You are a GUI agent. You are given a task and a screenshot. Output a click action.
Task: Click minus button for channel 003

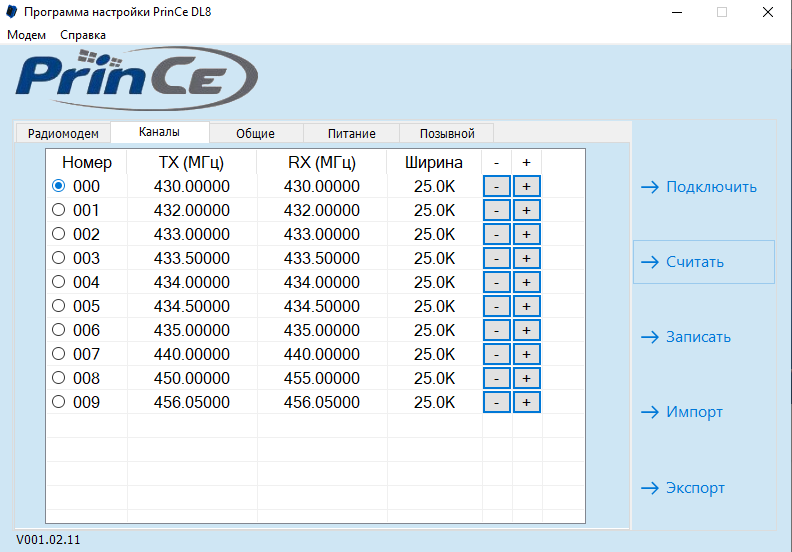(x=497, y=258)
